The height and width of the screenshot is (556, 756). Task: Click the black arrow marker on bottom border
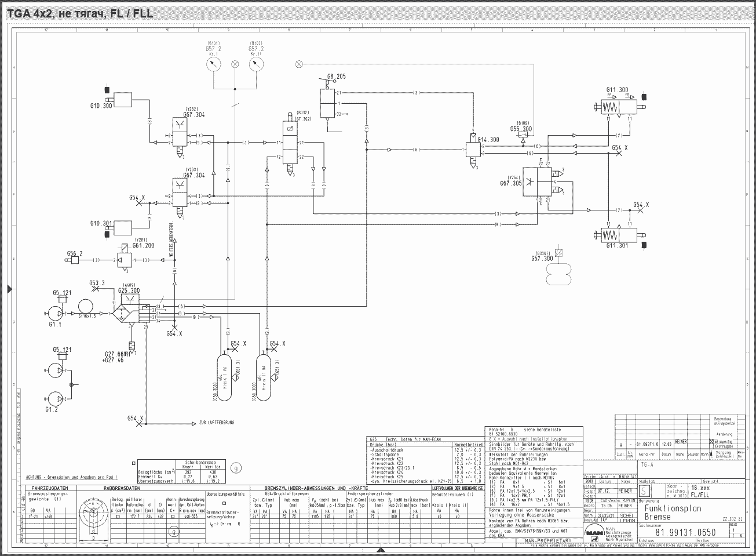(x=379, y=549)
